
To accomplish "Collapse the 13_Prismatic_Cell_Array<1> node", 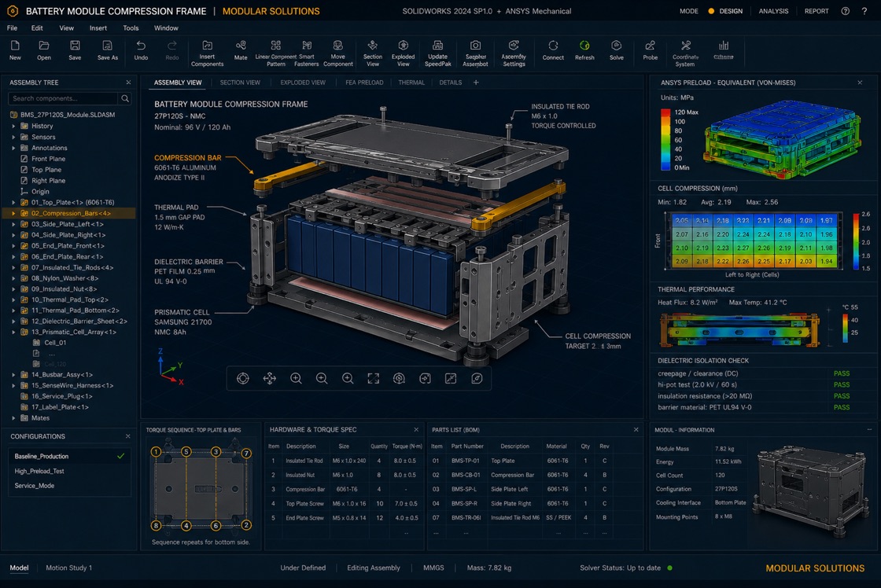I will 13,333.
